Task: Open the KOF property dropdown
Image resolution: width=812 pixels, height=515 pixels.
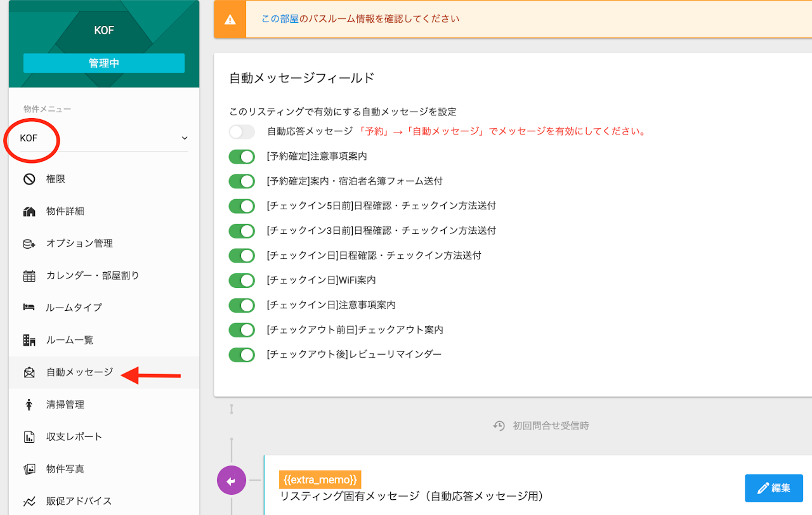Action: 101,138
